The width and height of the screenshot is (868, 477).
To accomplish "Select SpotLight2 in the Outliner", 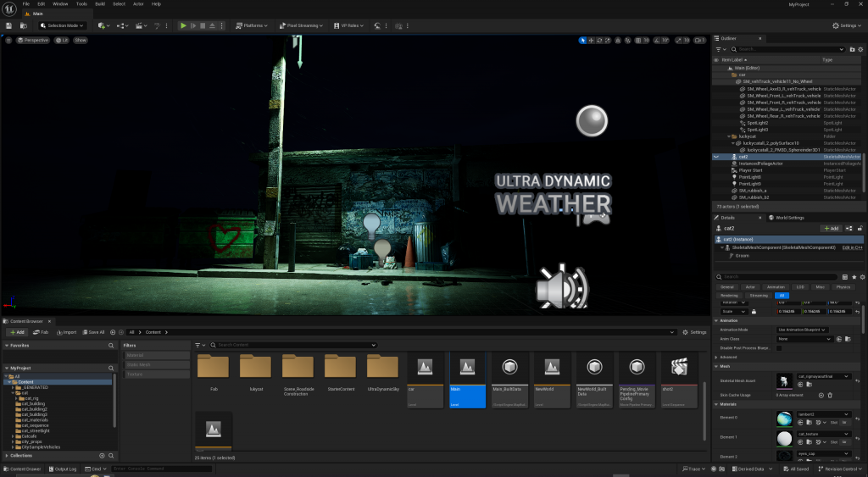I will click(x=757, y=123).
